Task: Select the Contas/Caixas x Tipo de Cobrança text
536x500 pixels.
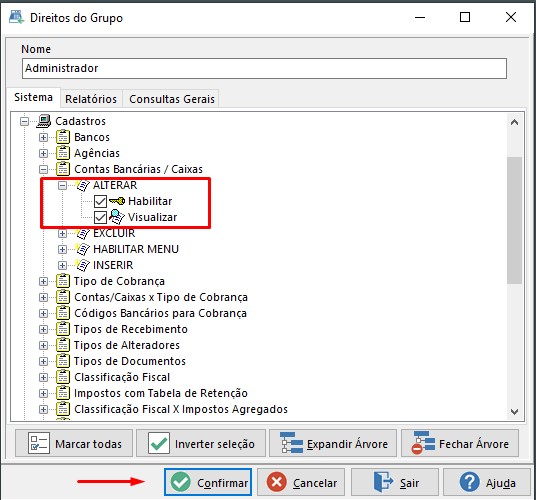Action: click(161, 297)
